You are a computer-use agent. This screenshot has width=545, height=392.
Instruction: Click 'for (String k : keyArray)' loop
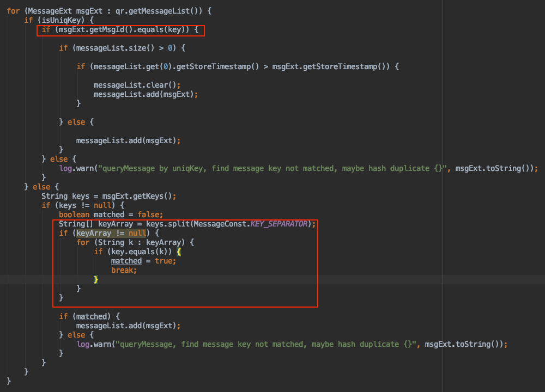point(135,242)
